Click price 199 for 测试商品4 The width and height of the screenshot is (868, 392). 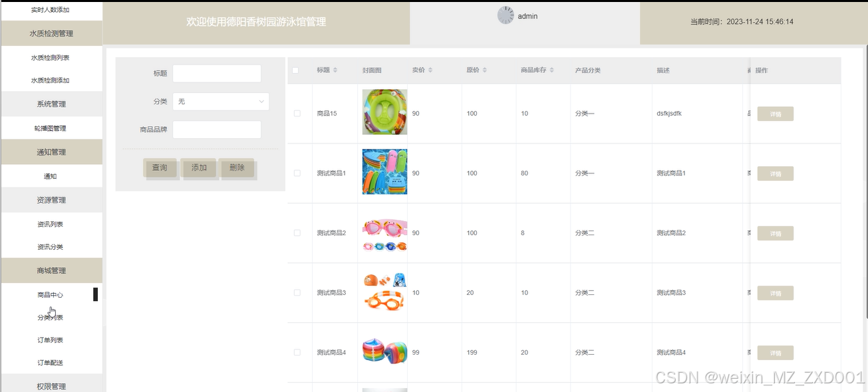(472, 353)
